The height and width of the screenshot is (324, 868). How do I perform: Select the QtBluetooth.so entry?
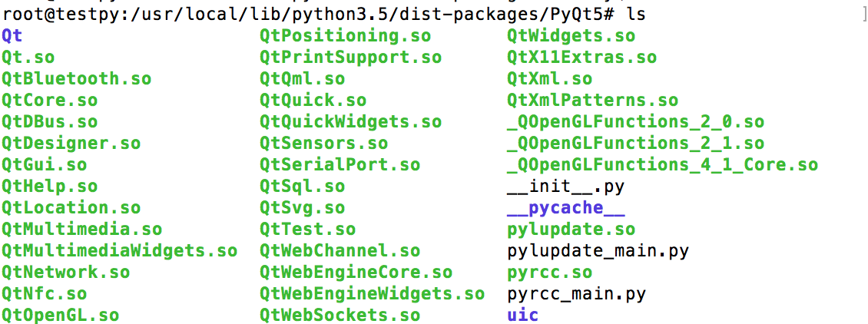(76, 78)
